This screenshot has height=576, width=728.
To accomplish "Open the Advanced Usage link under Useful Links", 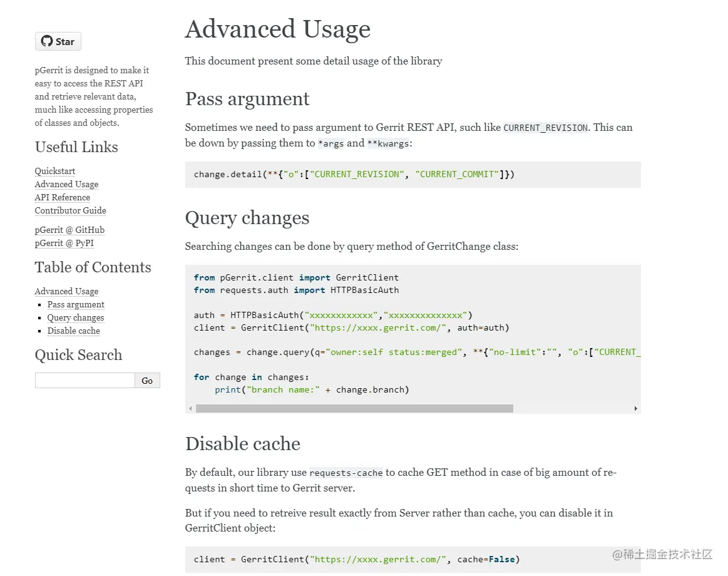I will (66, 184).
